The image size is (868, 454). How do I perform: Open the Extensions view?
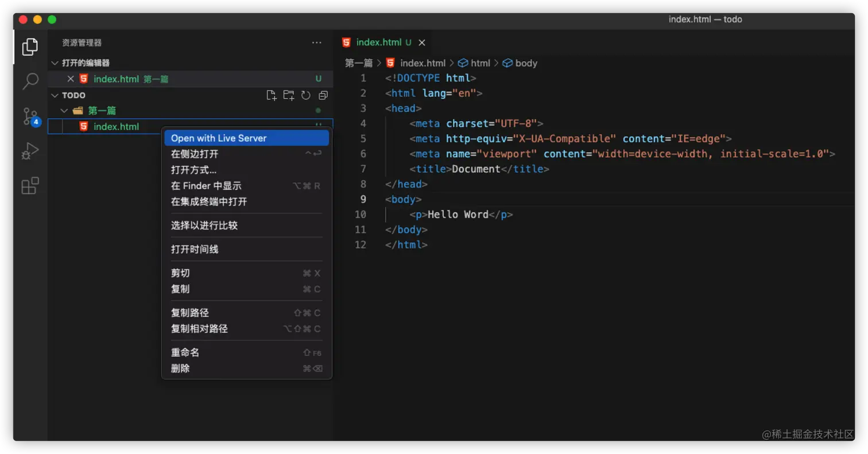click(30, 186)
